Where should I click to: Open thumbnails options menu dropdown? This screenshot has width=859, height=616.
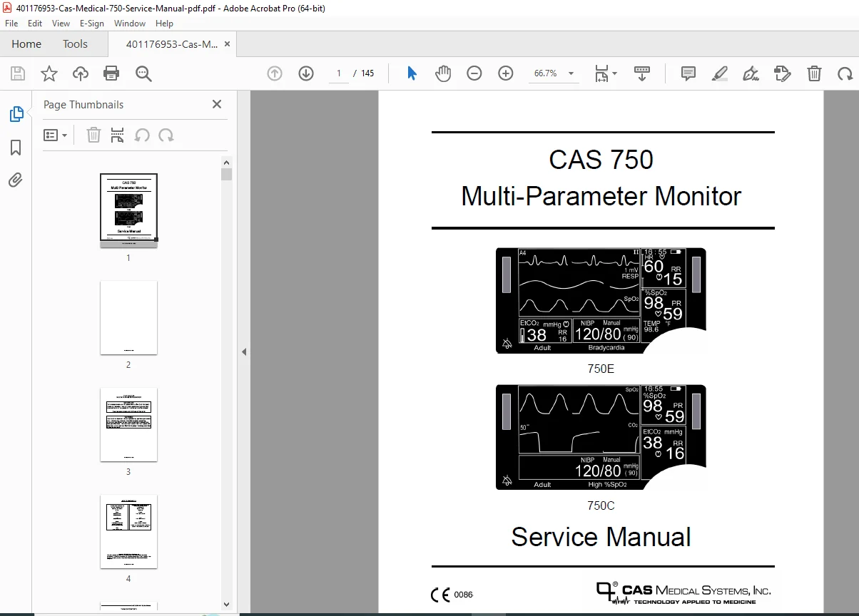(56, 135)
